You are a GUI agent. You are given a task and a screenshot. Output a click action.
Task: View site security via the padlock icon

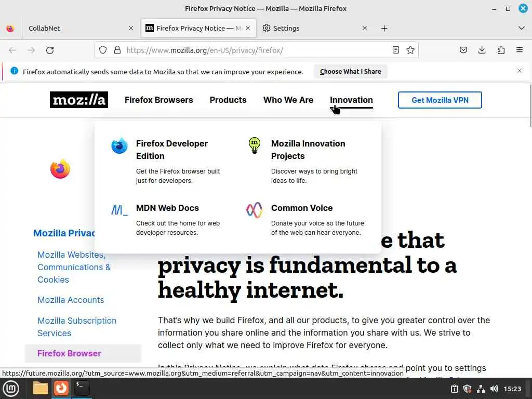tap(117, 50)
